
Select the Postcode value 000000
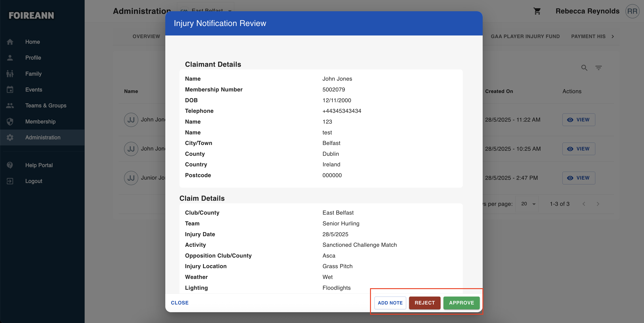(332, 175)
